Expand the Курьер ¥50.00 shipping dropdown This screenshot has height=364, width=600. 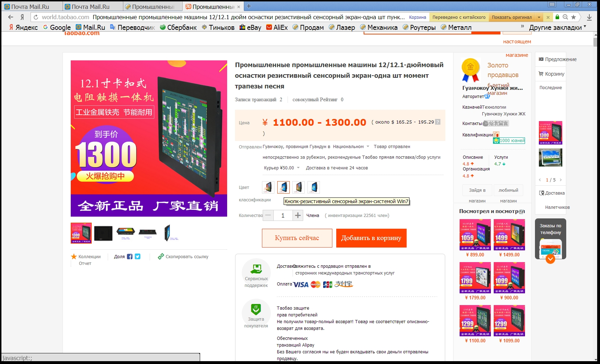(x=298, y=168)
